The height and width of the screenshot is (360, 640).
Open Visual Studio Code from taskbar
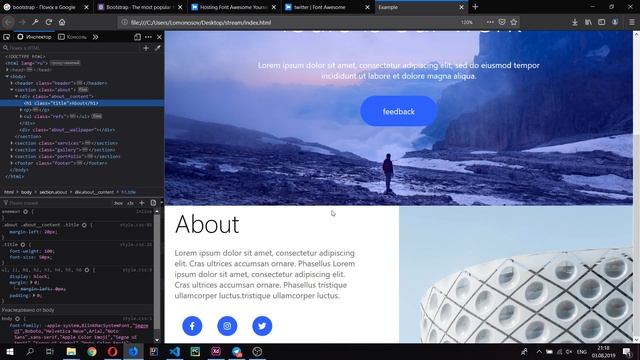pyautogui.click(x=175, y=352)
